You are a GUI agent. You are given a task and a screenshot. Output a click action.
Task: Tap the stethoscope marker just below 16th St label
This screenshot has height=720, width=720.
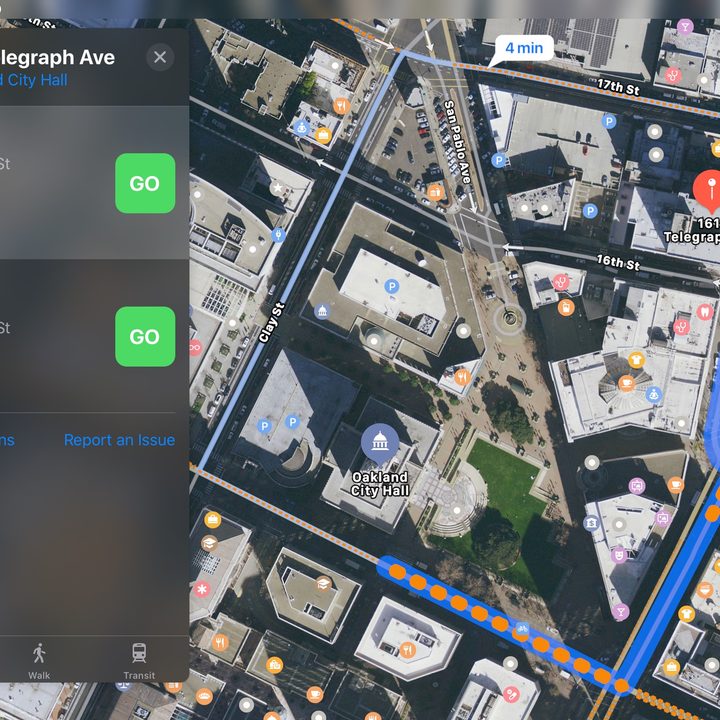561,281
